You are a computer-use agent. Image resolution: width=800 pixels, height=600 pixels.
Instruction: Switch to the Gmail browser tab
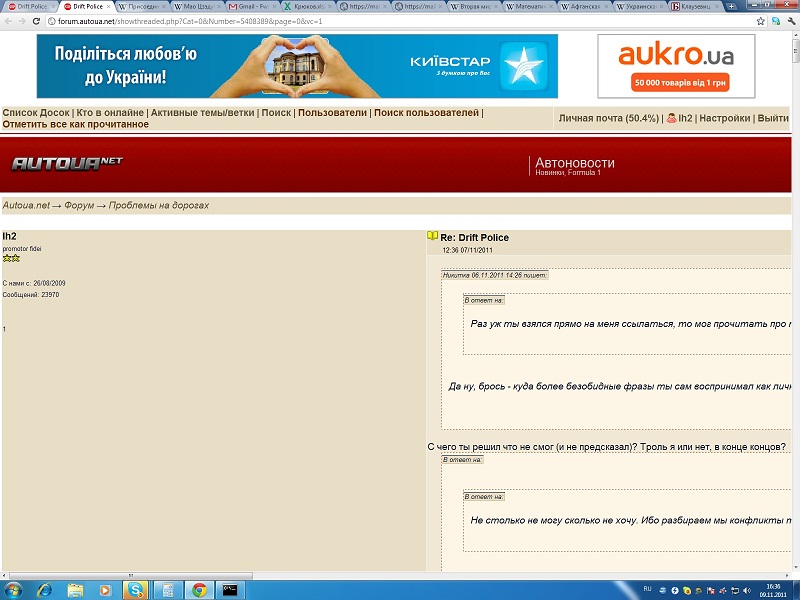tap(251, 6)
